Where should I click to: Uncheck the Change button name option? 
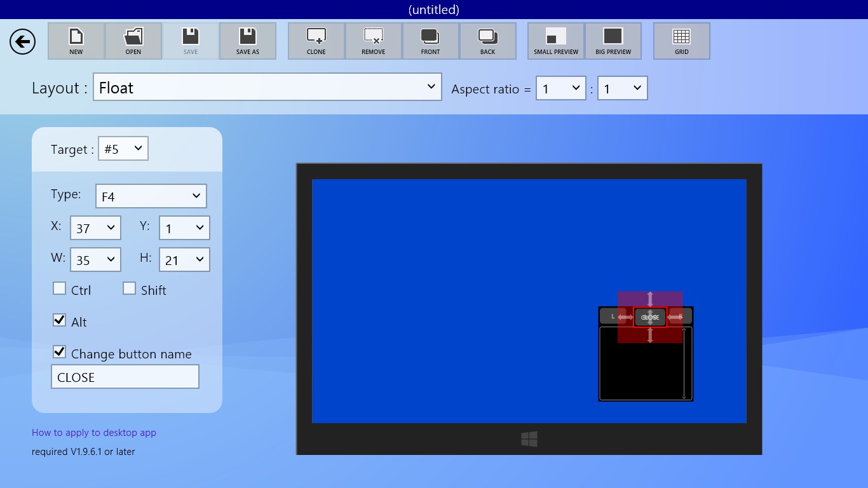(x=60, y=352)
